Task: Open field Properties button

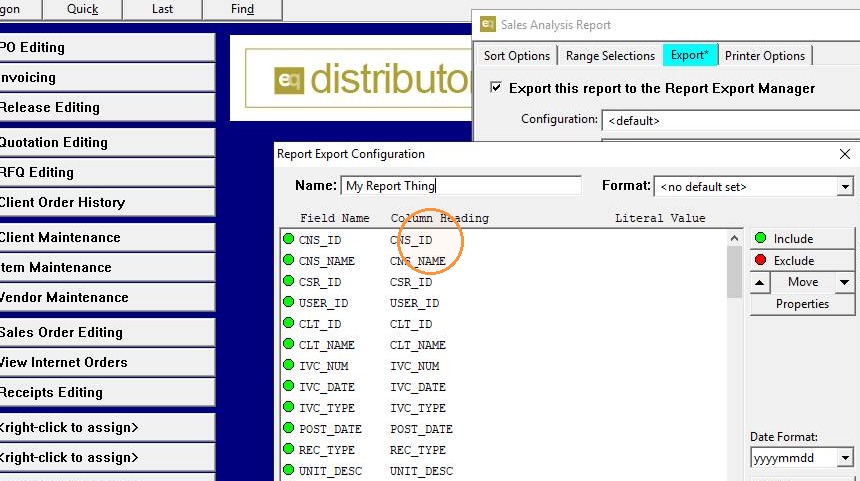Action: click(802, 304)
